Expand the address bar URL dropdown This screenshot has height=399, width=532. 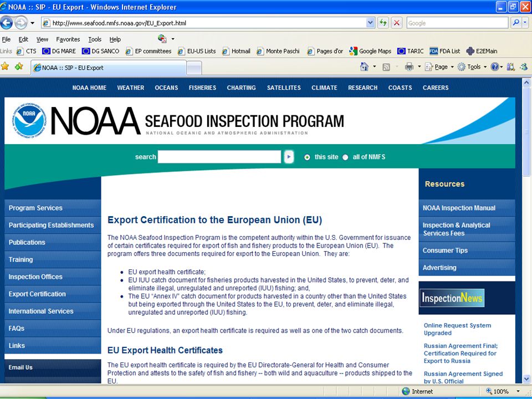370,23
